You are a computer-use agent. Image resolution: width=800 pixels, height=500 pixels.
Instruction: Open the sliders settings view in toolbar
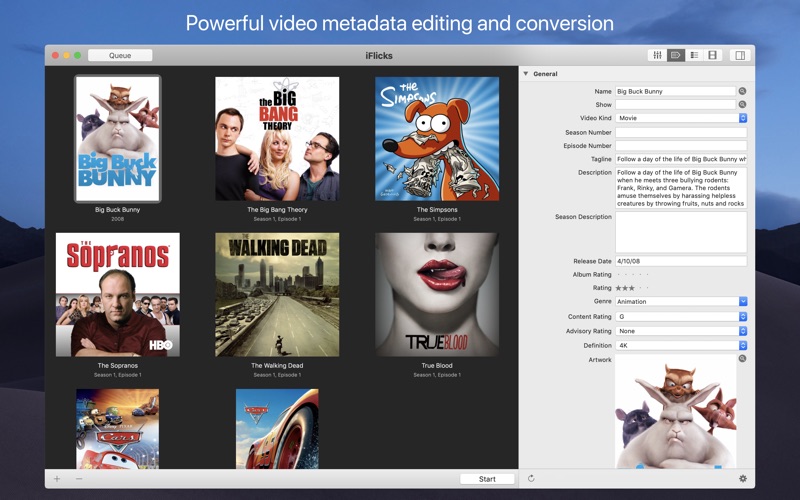click(x=657, y=55)
